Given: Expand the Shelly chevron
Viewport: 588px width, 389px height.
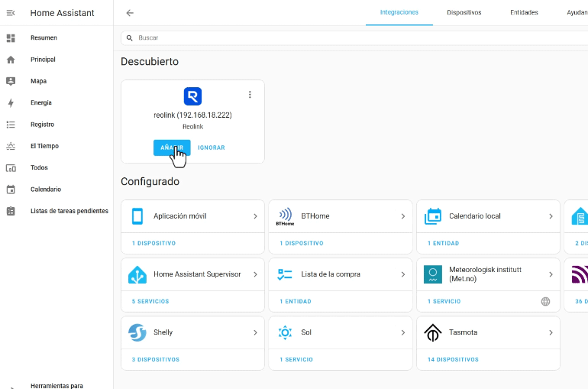Looking at the screenshot, I should (x=255, y=332).
